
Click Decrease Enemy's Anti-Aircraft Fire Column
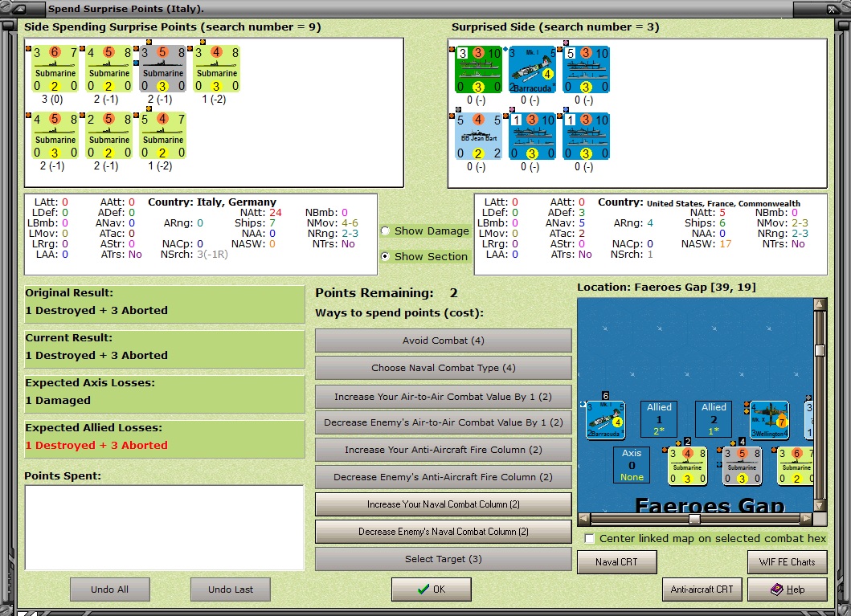tap(444, 477)
